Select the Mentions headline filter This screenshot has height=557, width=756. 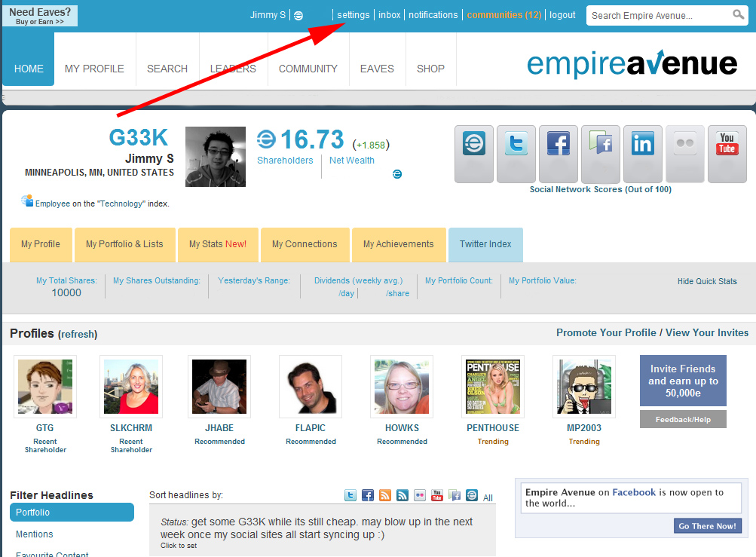[x=34, y=534]
